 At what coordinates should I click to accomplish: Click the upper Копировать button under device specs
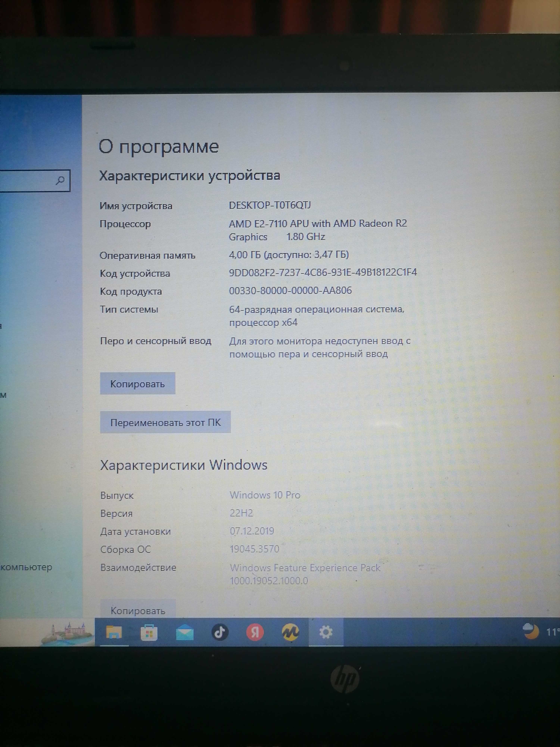tap(137, 384)
